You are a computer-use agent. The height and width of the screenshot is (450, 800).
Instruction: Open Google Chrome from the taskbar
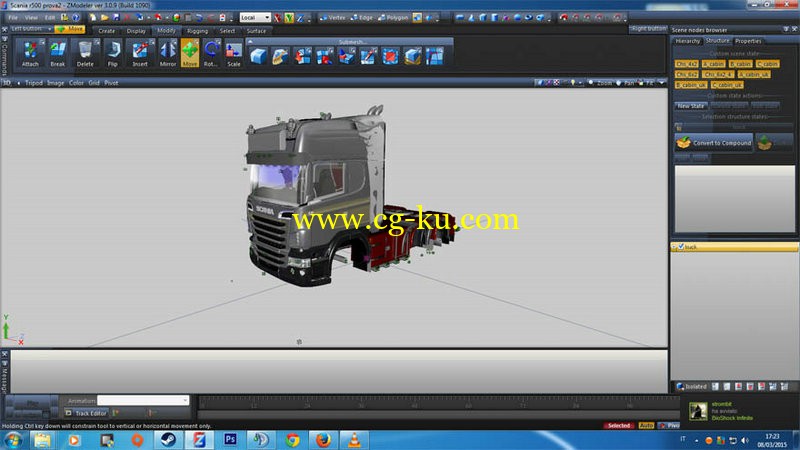[292, 440]
